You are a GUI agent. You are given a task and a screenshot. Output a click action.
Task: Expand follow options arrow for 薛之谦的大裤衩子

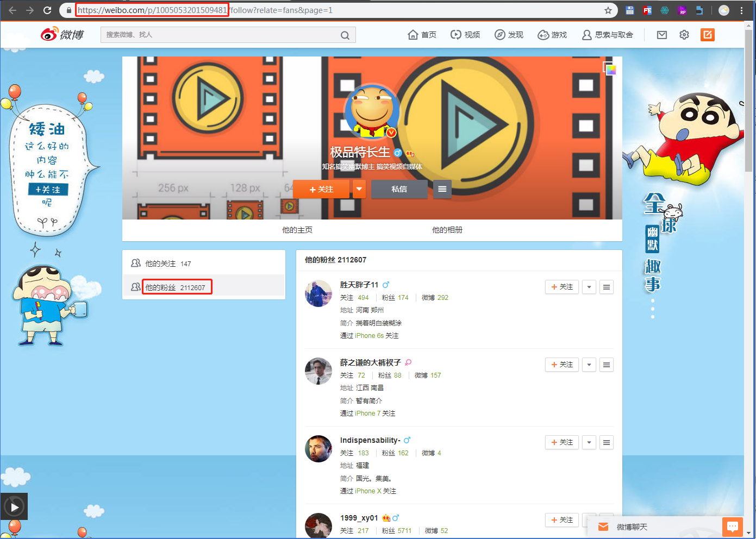(x=589, y=365)
